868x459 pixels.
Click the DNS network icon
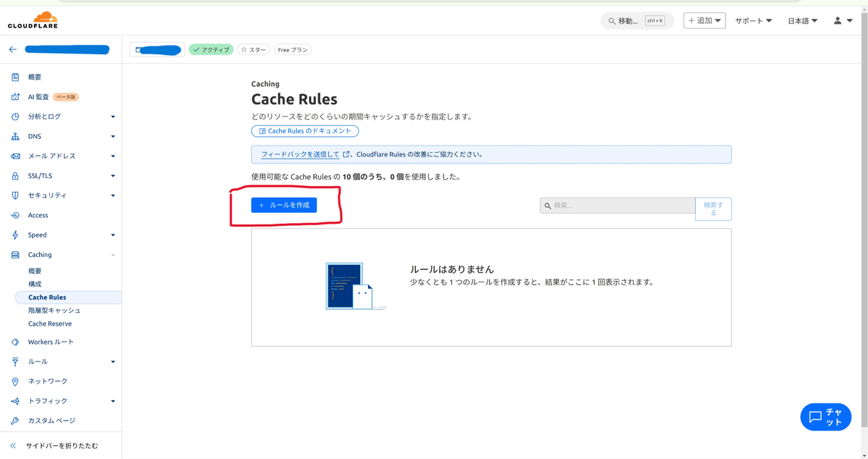click(x=15, y=136)
